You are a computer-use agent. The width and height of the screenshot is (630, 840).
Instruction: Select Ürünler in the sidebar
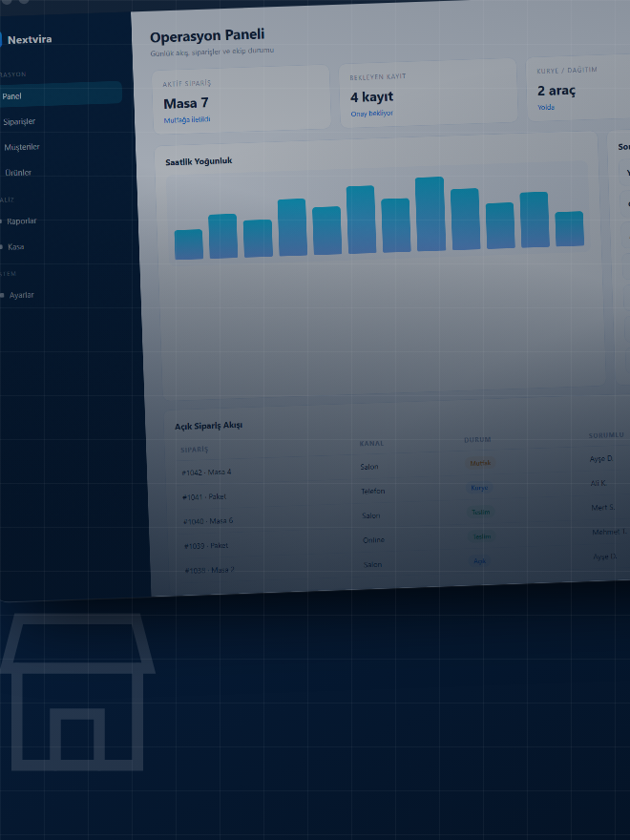coord(18,173)
